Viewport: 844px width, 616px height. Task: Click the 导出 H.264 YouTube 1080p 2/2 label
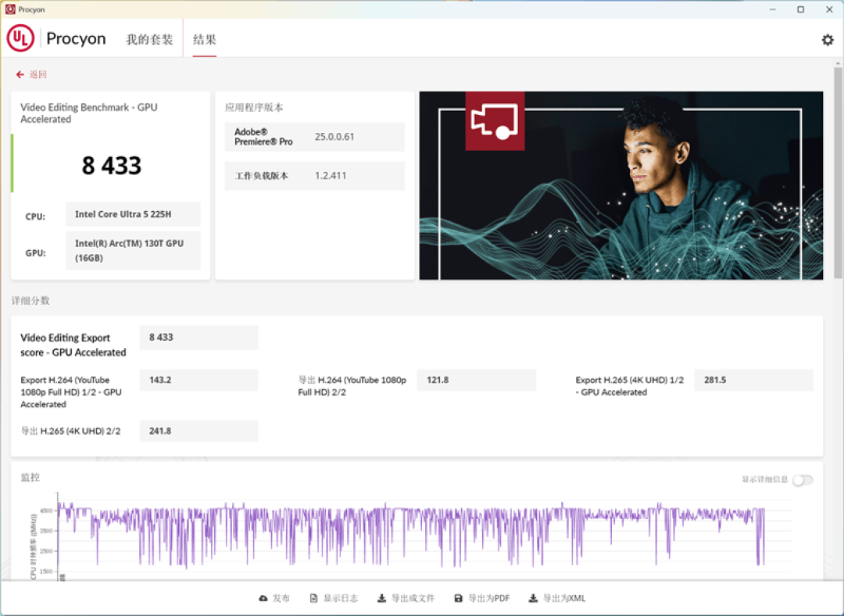point(352,386)
